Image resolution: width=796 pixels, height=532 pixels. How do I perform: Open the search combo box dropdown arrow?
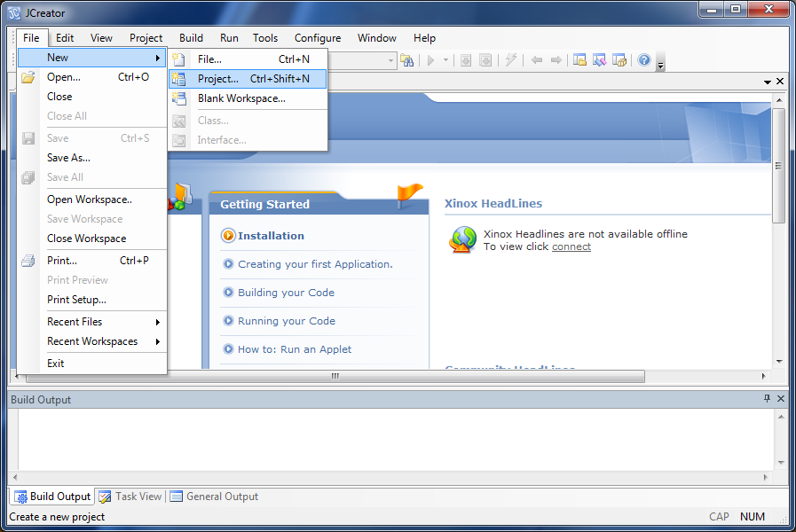(390, 61)
